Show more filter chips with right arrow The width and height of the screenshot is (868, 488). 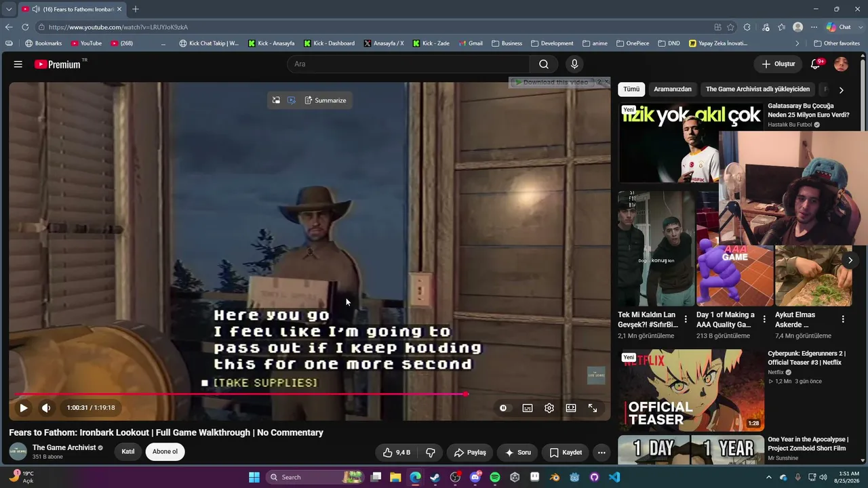[x=841, y=90]
